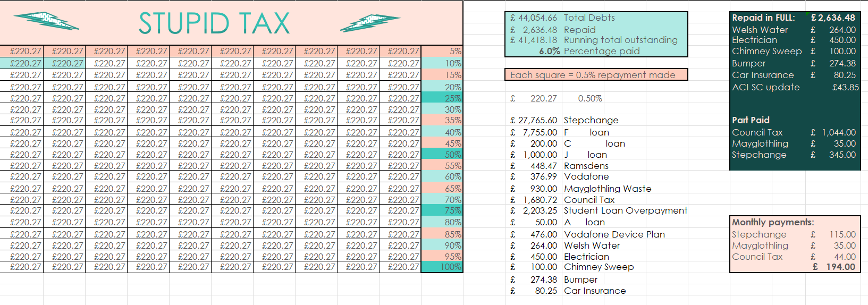
Task: Click the £50.00 A loan amount
Action: tap(534, 222)
